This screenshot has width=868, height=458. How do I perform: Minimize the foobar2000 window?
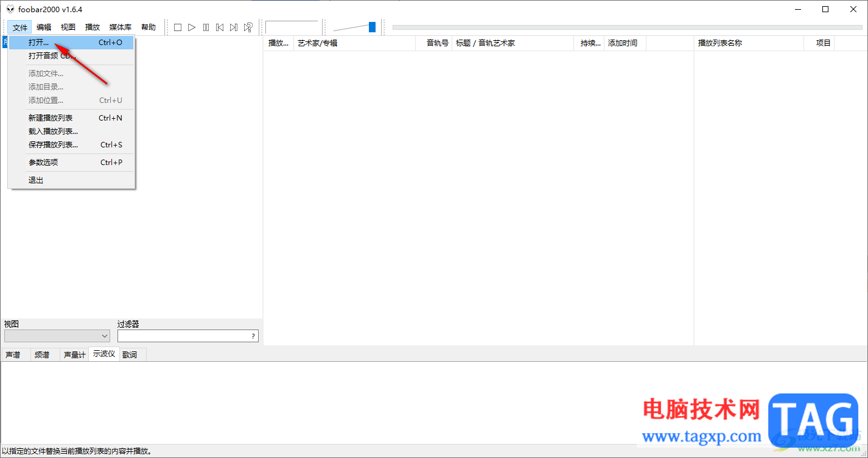[x=798, y=9]
